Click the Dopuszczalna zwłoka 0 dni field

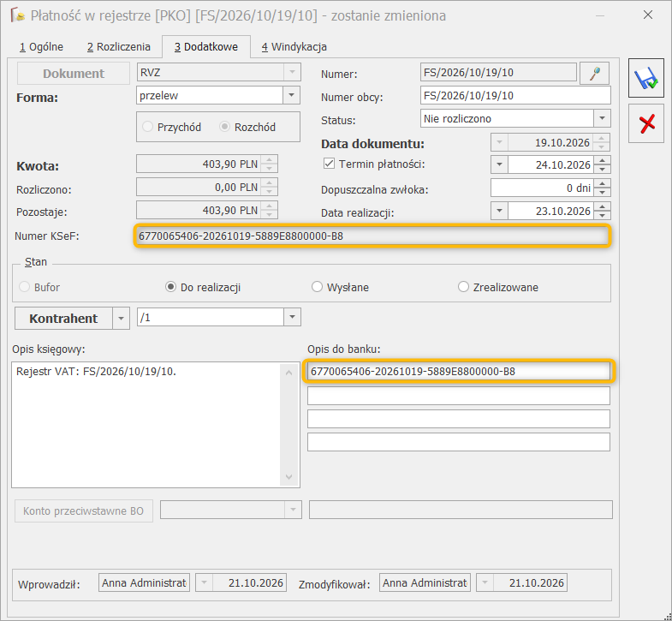tap(542, 188)
